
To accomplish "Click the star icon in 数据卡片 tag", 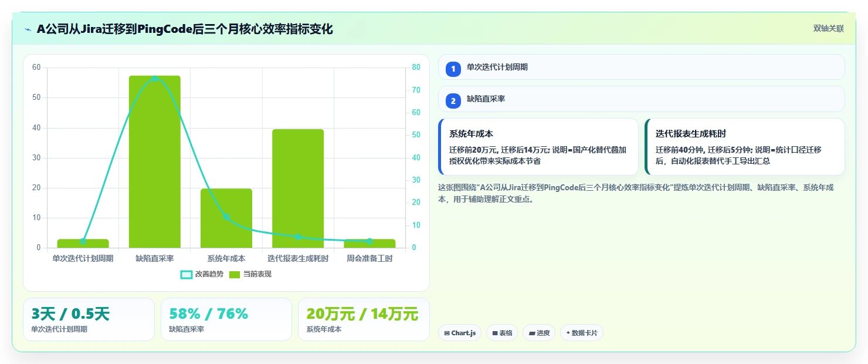I will (568, 333).
